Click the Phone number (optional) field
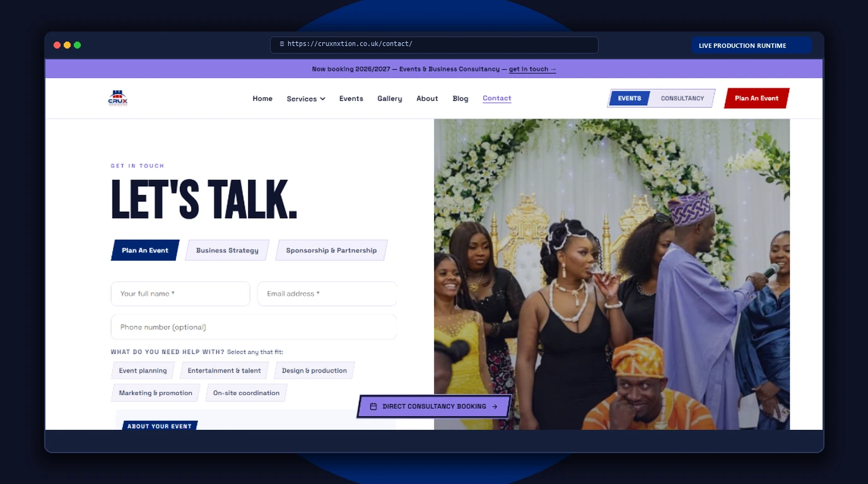 click(254, 327)
